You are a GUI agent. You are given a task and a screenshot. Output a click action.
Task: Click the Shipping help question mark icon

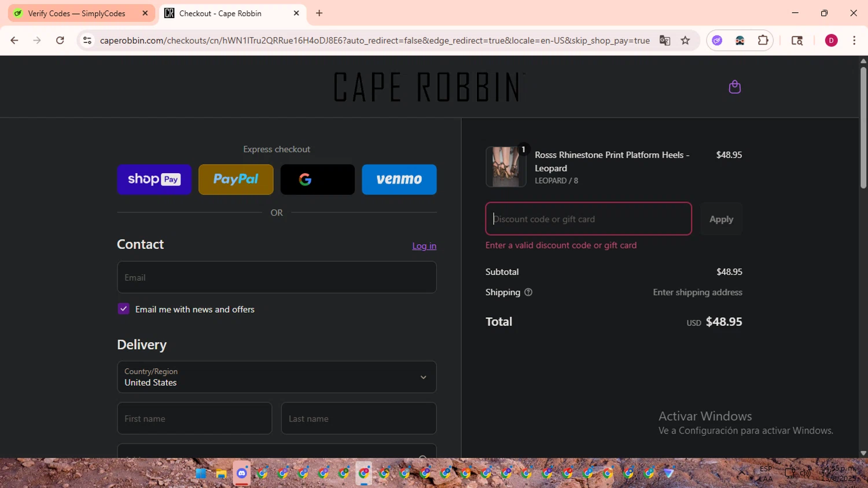click(528, 292)
